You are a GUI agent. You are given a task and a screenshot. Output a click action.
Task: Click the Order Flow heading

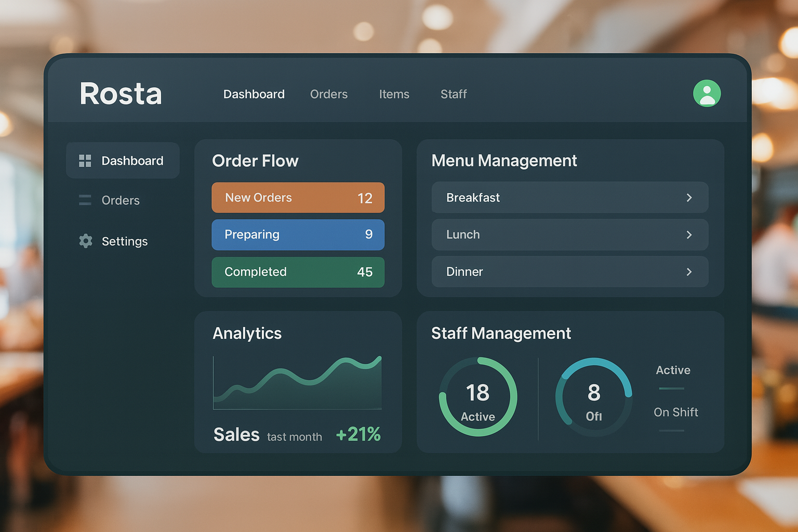255,161
